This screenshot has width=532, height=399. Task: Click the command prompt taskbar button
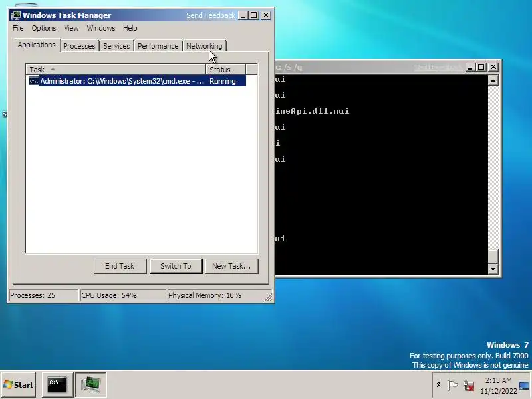point(57,385)
